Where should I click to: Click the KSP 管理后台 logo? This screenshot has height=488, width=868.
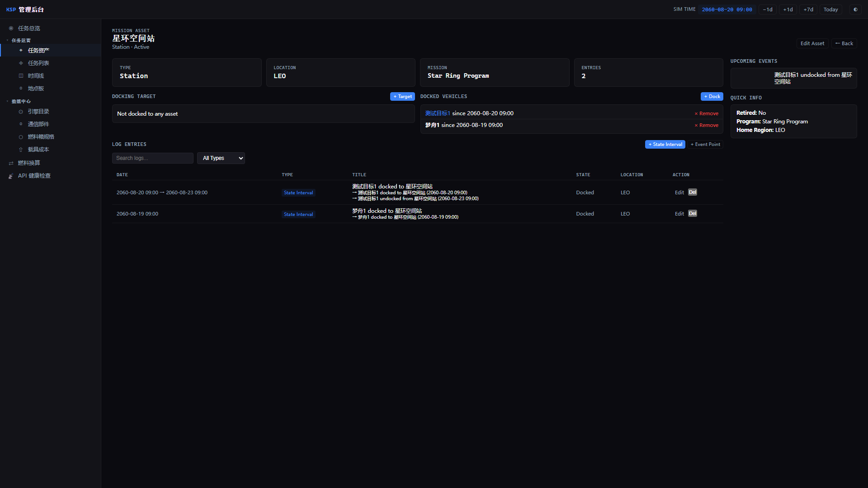pos(25,9)
